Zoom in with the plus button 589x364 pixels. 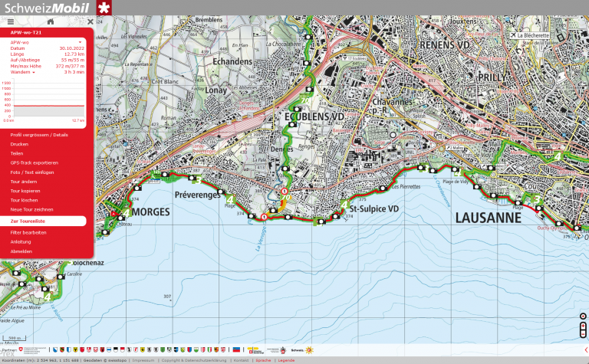point(583,326)
